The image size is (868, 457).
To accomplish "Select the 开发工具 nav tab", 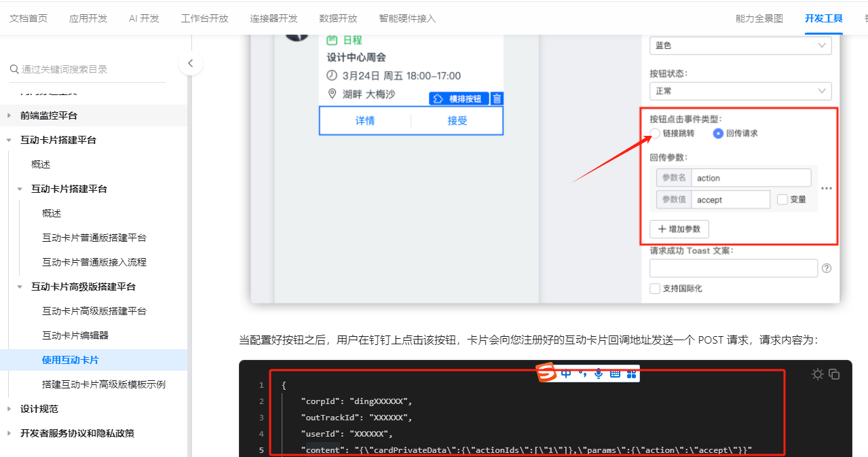I will 824,18.
